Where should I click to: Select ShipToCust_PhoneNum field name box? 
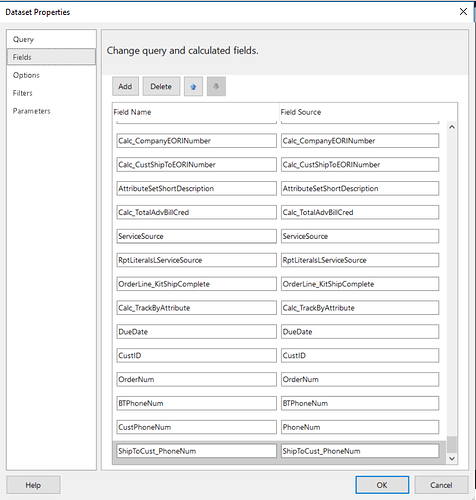[197, 451]
